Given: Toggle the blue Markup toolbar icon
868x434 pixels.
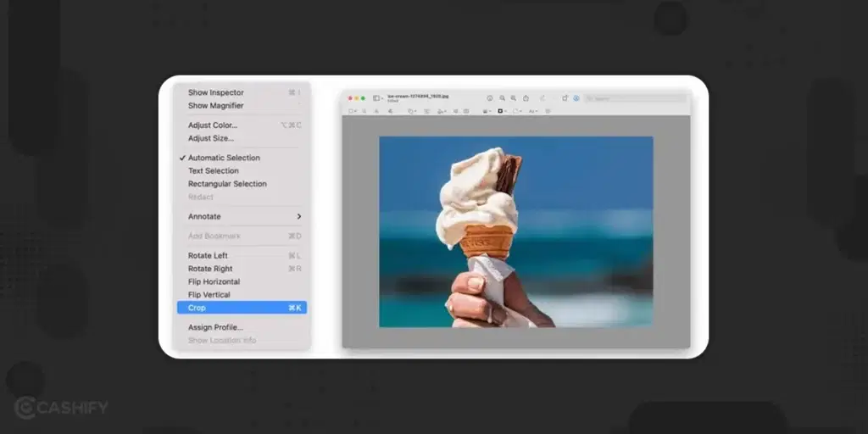Looking at the screenshot, I should [x=576, y=98].
